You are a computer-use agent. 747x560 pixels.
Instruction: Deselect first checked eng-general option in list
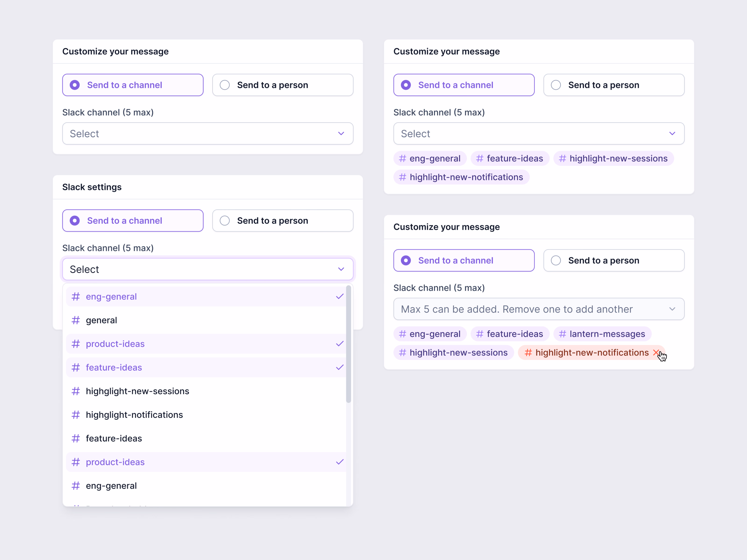point(206,297)
